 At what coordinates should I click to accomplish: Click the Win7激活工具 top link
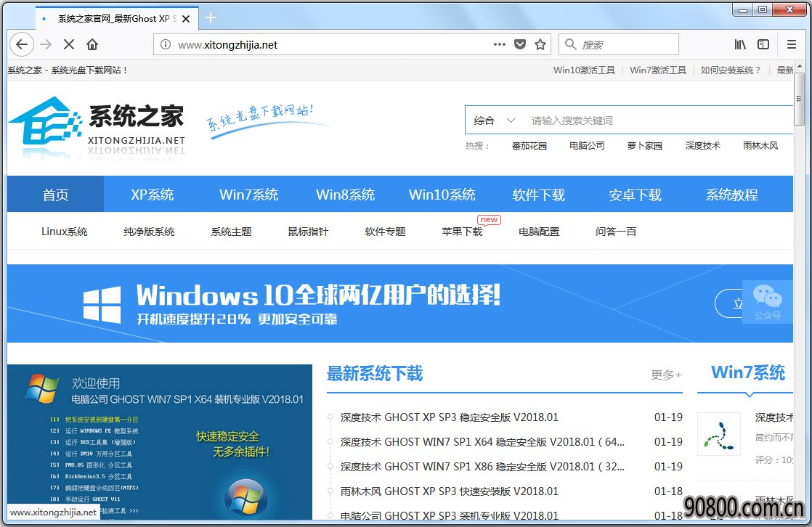[658, 70]
